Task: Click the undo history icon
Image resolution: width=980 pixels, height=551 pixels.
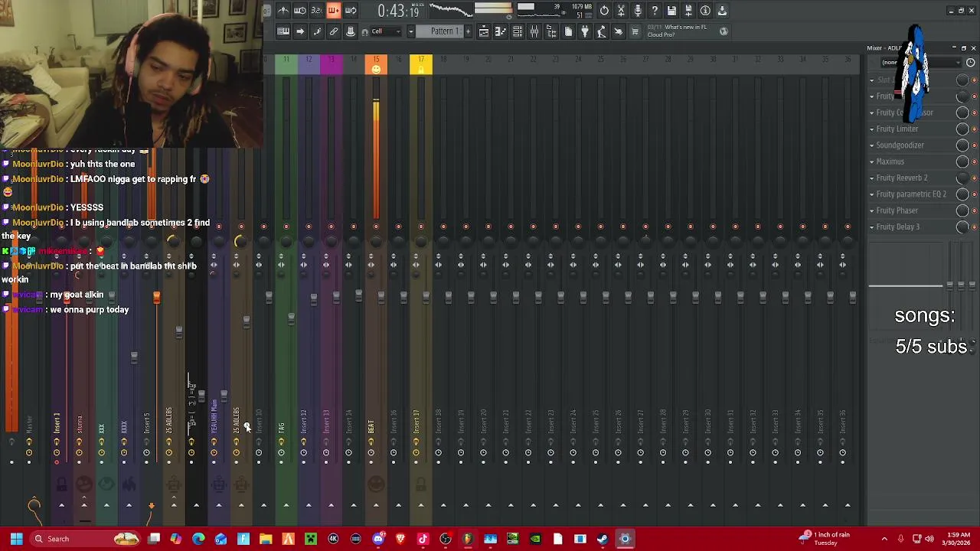Action: tap(604, 11)
